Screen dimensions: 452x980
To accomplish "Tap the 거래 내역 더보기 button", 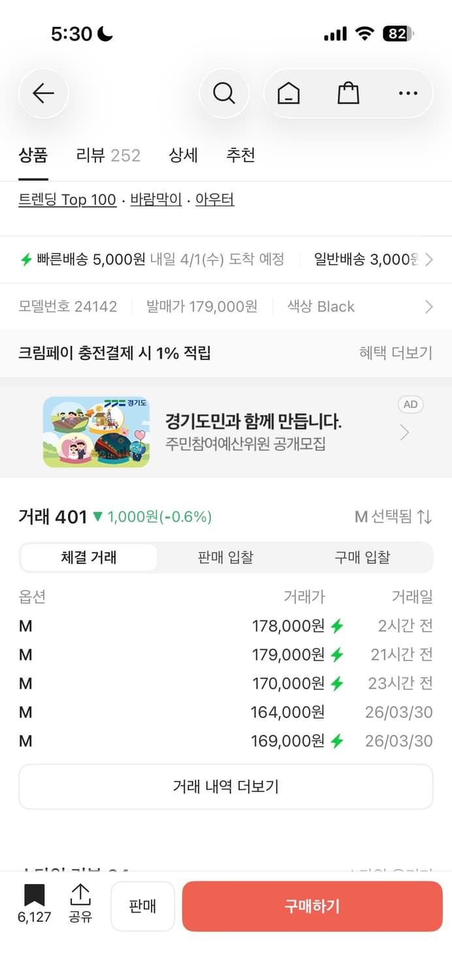I will [225, 787].
